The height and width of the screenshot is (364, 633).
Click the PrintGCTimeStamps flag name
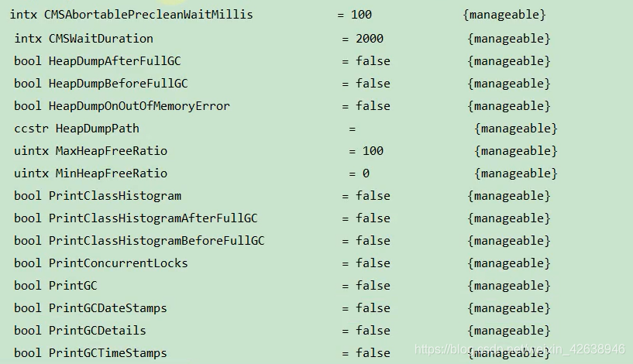pos(108,353)
